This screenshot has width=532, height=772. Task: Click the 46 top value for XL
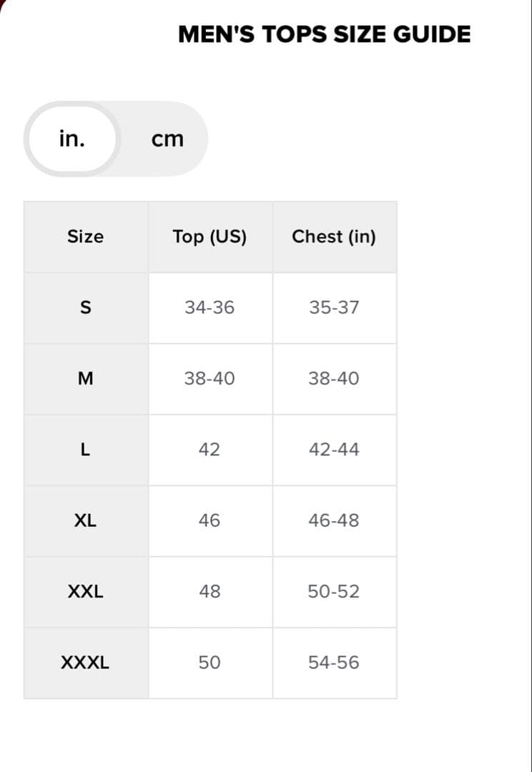[210, 520]
